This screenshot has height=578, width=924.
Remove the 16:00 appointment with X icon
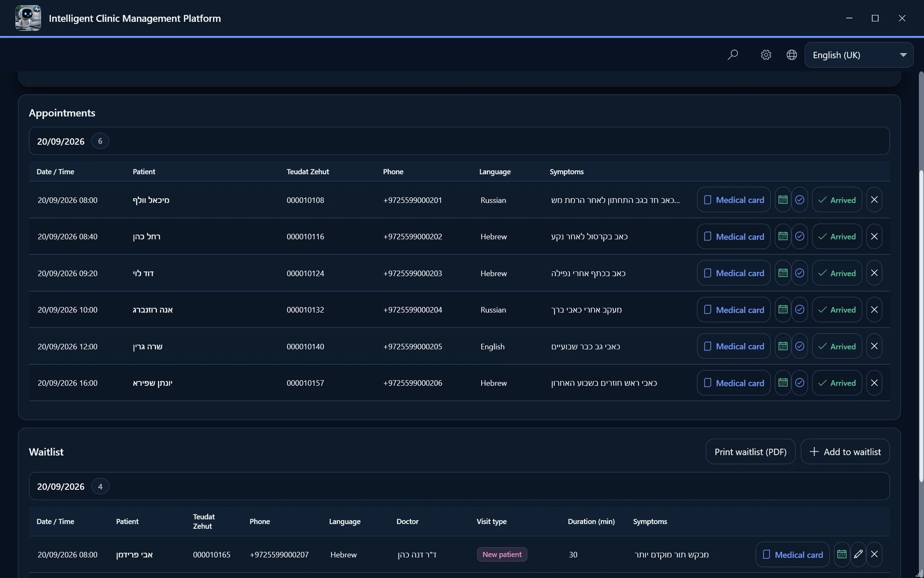click(x=874, y=383)
